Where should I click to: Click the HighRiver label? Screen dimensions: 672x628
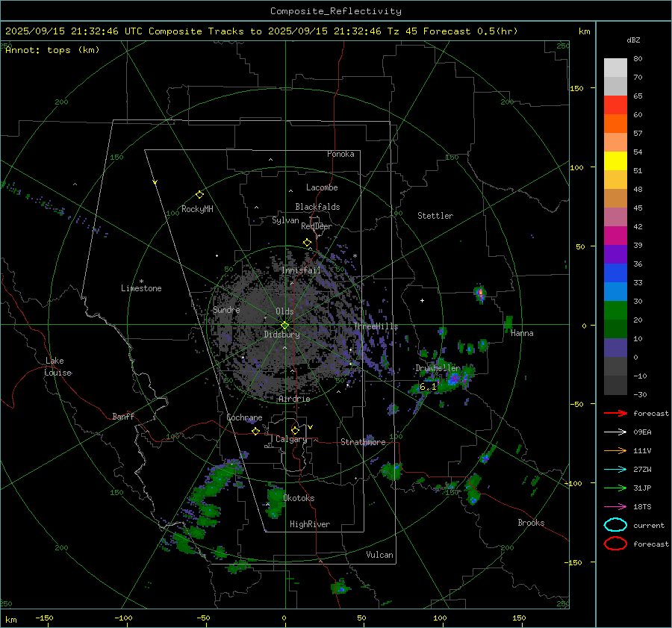pyautogui.click(x=310, y=524)
